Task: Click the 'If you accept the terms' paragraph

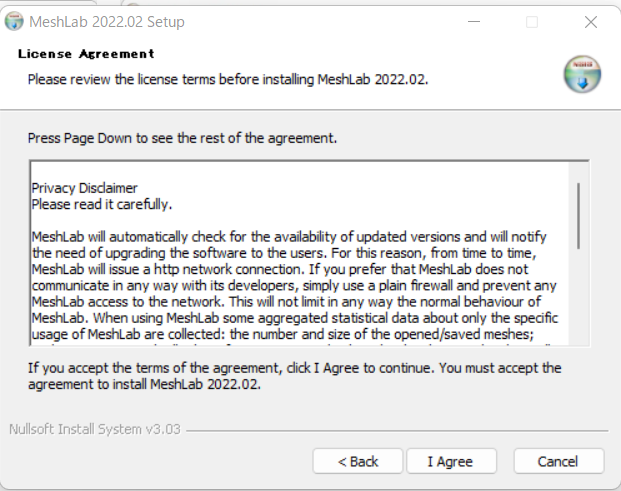Action: coord(294,376)
